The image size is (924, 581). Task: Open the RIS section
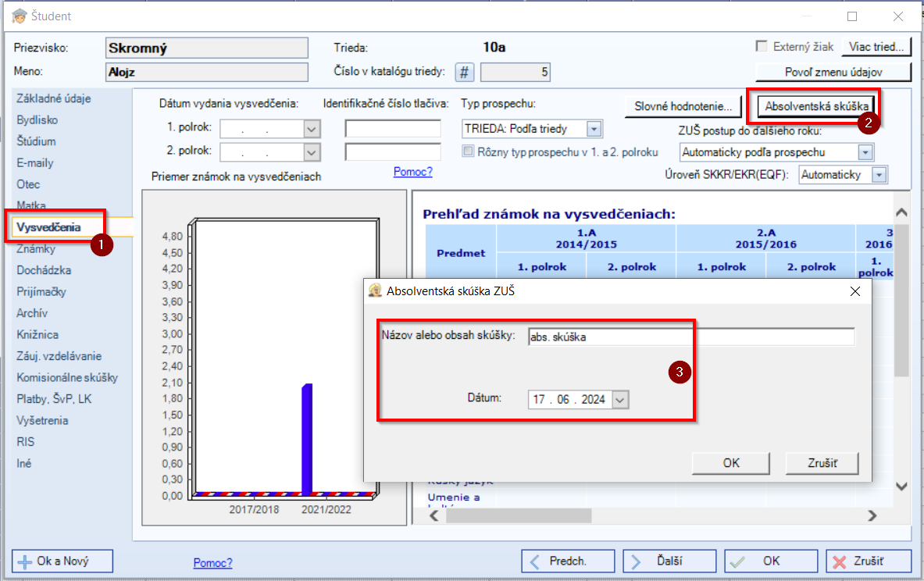25,442
